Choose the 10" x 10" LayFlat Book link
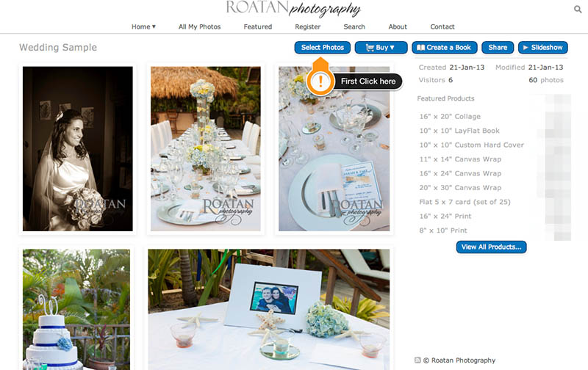The image size is (588, 370). pyautogui.click(x=459, y=131)
